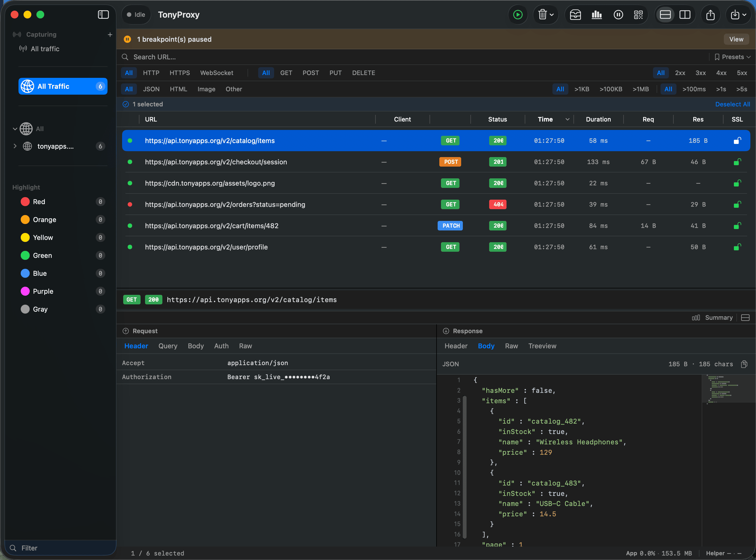Open the trash dropdown chevron

[552, 15]
